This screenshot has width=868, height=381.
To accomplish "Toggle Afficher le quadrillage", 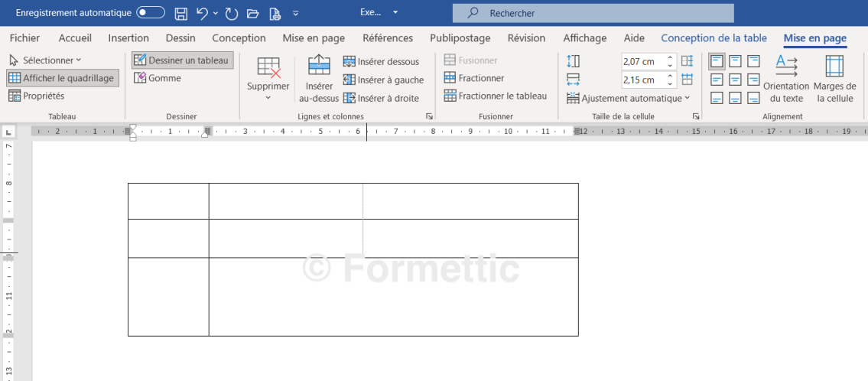I will 62,78.
